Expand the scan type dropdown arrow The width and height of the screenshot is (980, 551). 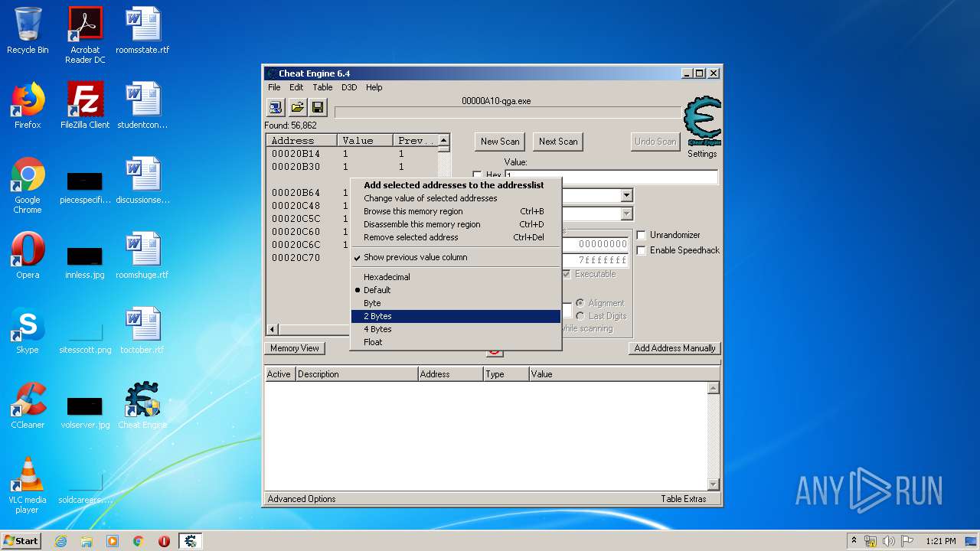627,196
